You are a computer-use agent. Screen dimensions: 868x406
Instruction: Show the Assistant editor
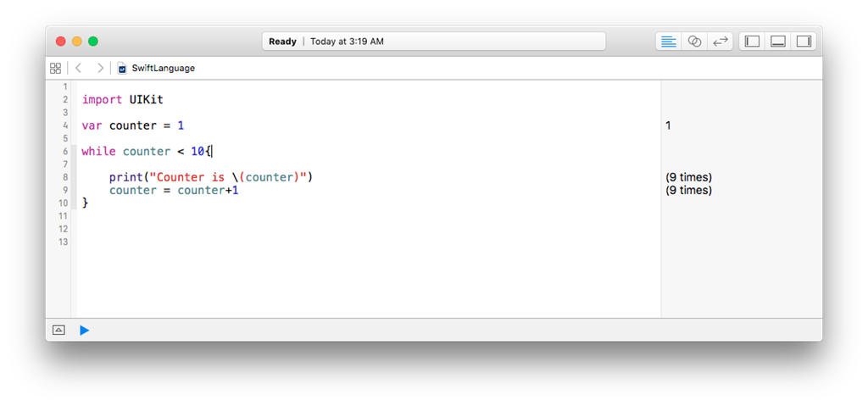tap(694, 42)
